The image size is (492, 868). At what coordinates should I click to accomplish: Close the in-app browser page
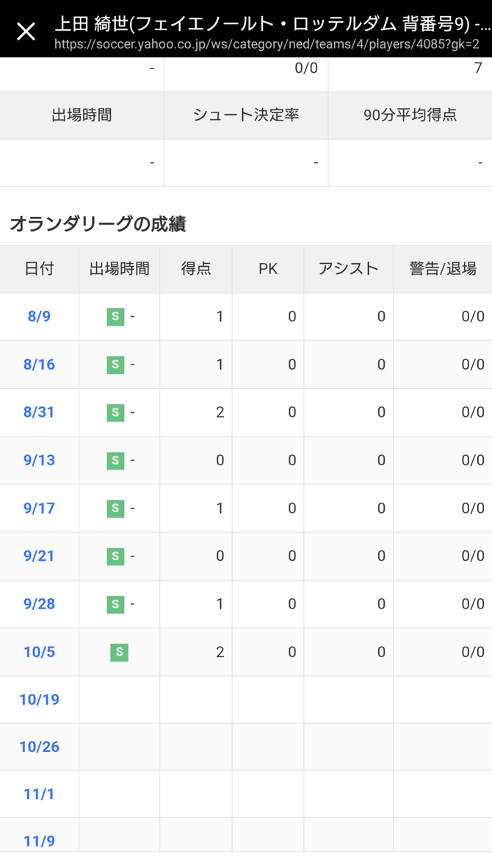coord(26,31)
